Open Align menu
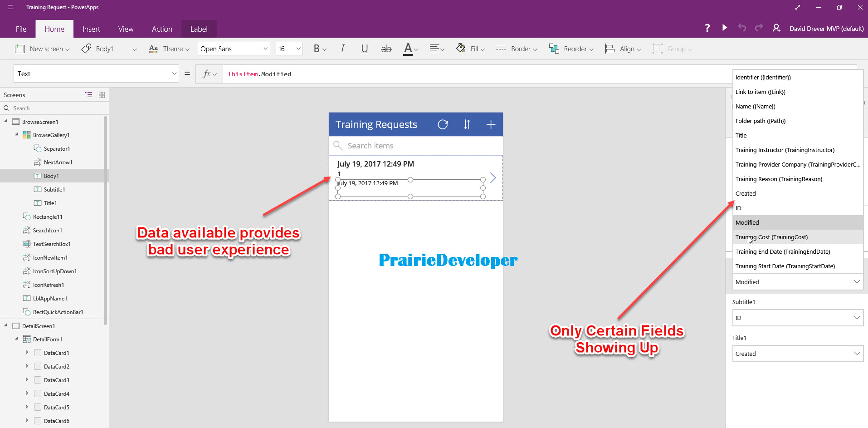The image size is (868, 428). tap(623, 49)
